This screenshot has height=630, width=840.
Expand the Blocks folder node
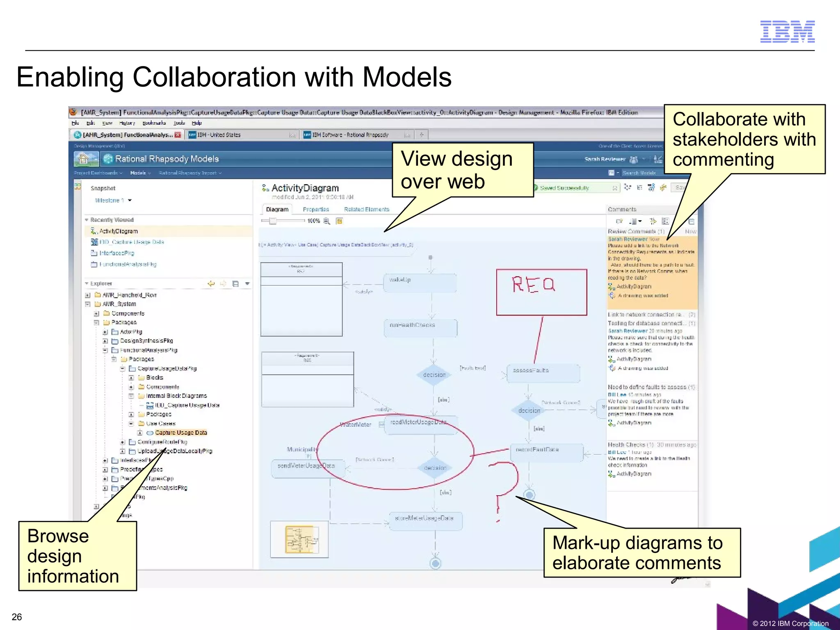coord(131,378)
